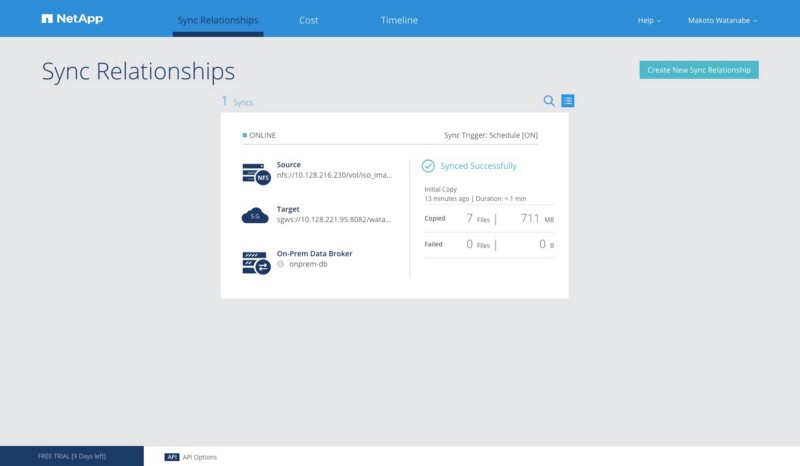Click the API badge in footer
This screenshot has width=800, height=466.
171,457
